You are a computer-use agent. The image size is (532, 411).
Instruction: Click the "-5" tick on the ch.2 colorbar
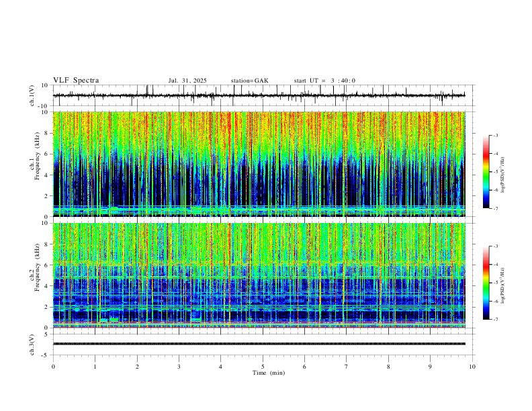[495, 283]
